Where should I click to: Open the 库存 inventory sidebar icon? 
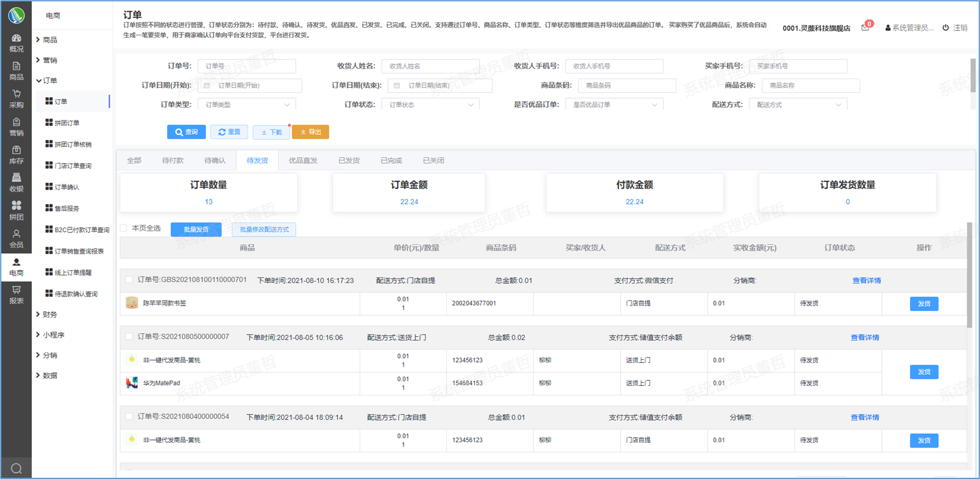pyautogui.click(x=16, y=155)
